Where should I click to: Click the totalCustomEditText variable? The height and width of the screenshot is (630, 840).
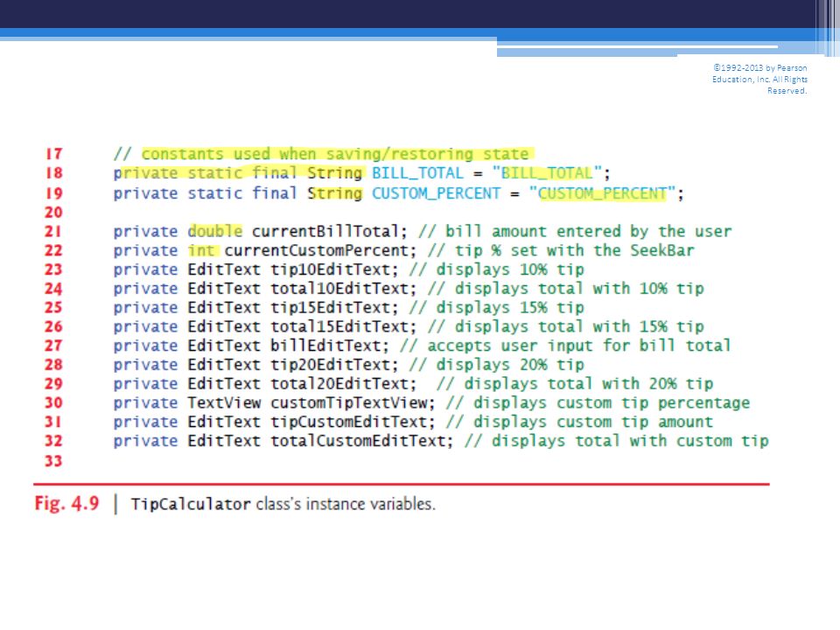click(x=357, y=441)
